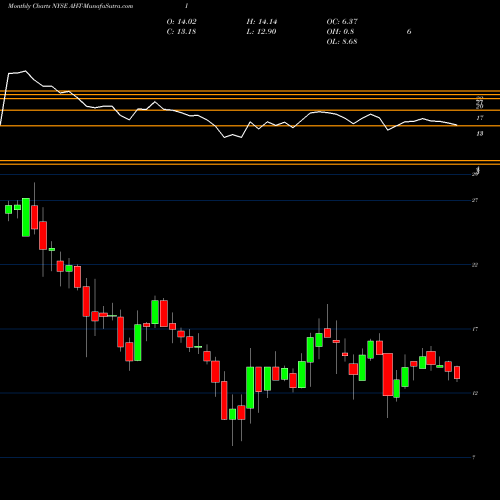
Task: Click the "27" price axis label
Action: tap(475, 200)
